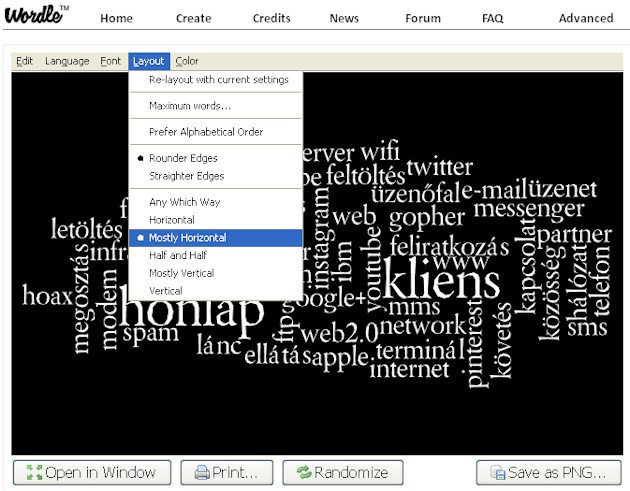Click the Wordle logo
This screenshot has width=630, height=491.
click(x=36, y=14)
